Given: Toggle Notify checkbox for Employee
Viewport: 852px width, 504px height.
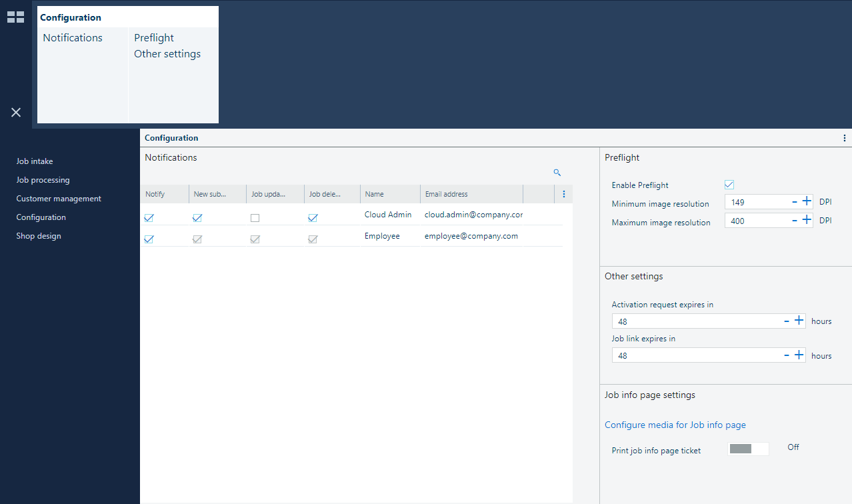Looking at the screenshot, I should (x=149, y=239).
